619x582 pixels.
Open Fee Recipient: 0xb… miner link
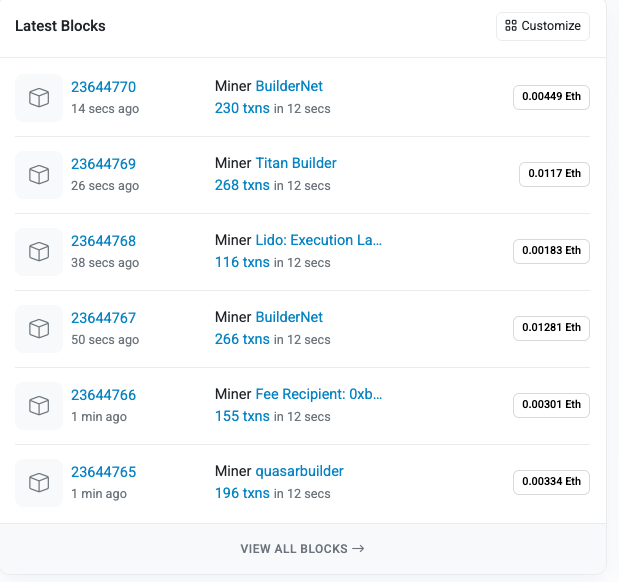[x=319, y=394]
